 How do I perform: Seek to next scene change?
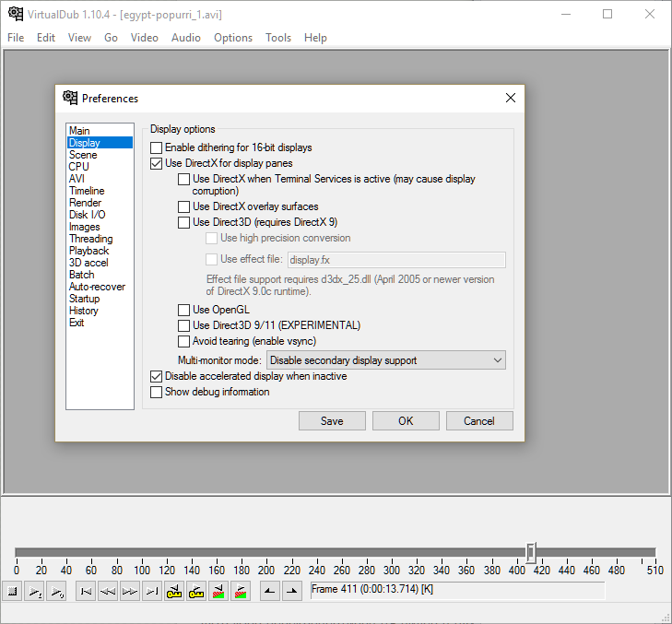pos(241,592)
